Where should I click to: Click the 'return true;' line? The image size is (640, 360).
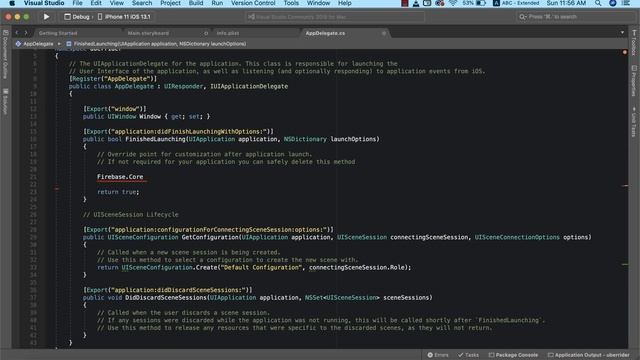(x=118, y=192)
